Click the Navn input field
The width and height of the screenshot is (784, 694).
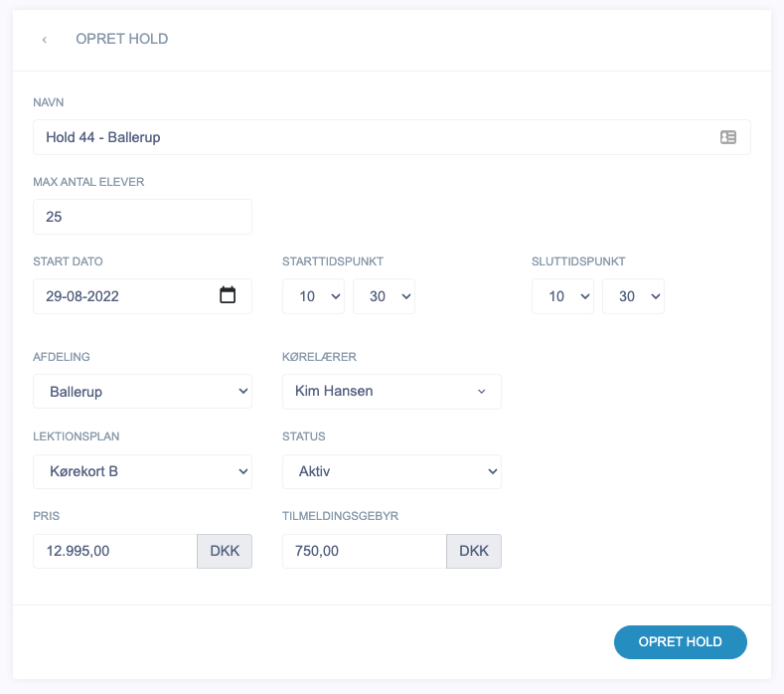pos(378,137)
